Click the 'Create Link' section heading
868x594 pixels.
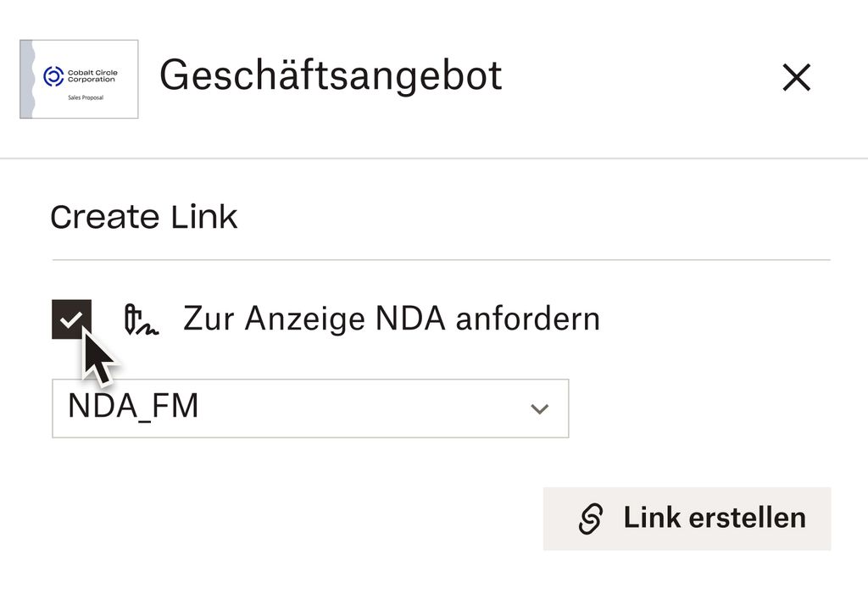[x=144, y=218]
